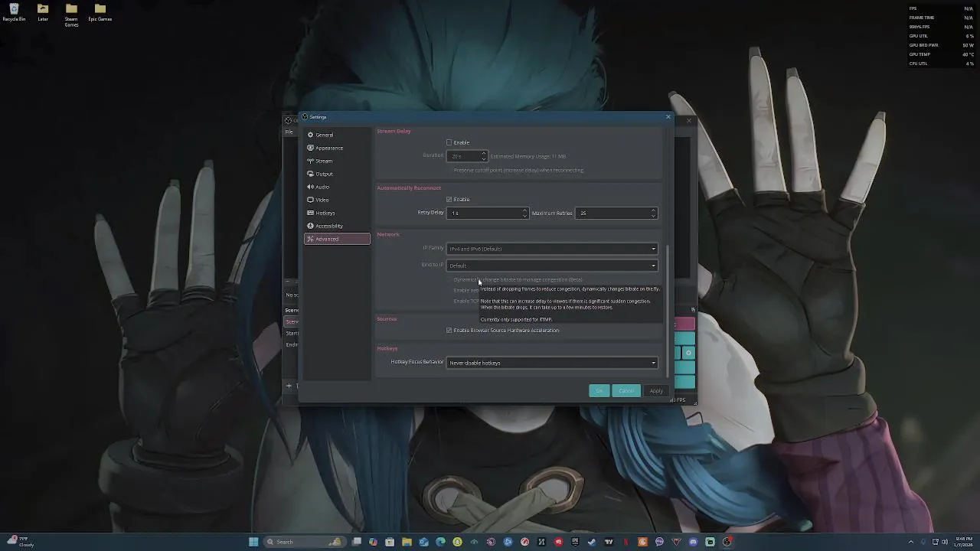Open the General settings section
Viewport: 980px width, 551px height.
[x=337, y=135]
